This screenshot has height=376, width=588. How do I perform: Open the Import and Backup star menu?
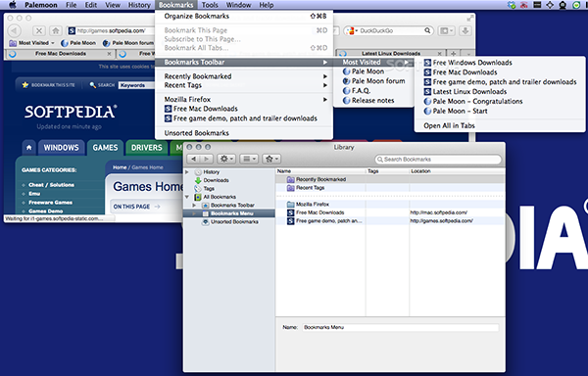(271, 160)
